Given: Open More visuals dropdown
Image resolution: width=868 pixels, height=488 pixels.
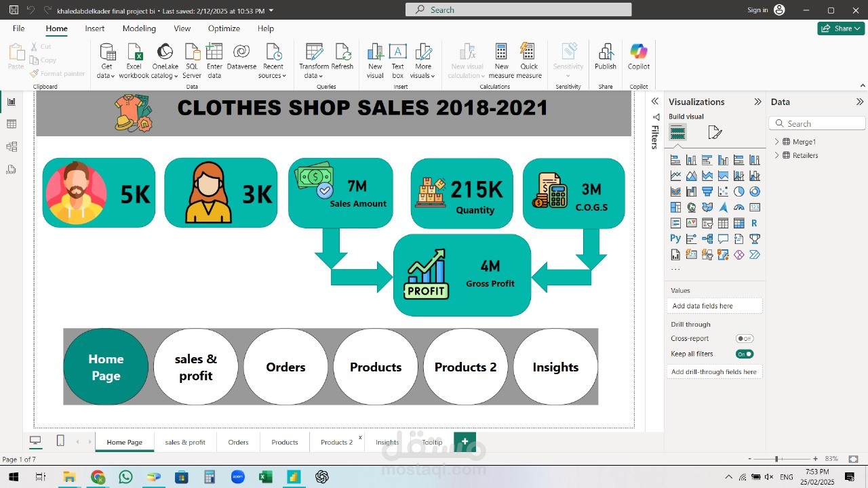Looking at the screenshot, I should click(x=423, y=61).
